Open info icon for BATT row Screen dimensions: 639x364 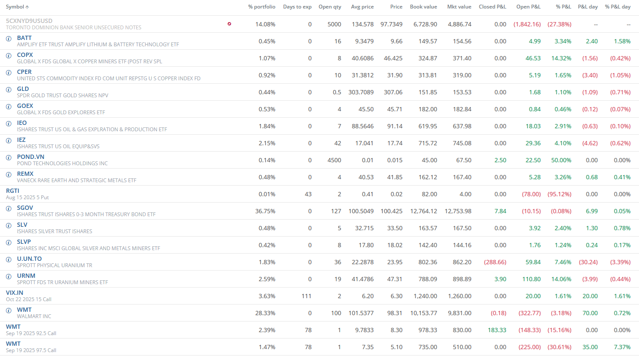(8, 39)
